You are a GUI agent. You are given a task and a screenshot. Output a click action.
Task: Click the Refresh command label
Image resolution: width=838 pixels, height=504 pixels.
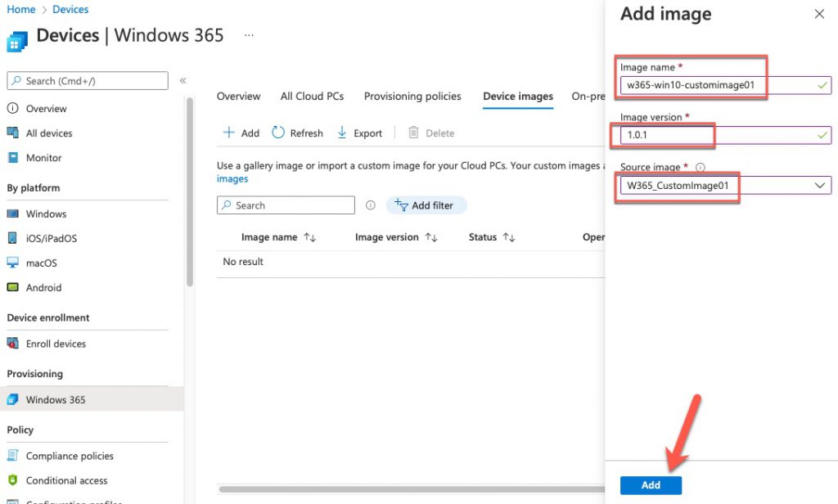tap(306, 133)
